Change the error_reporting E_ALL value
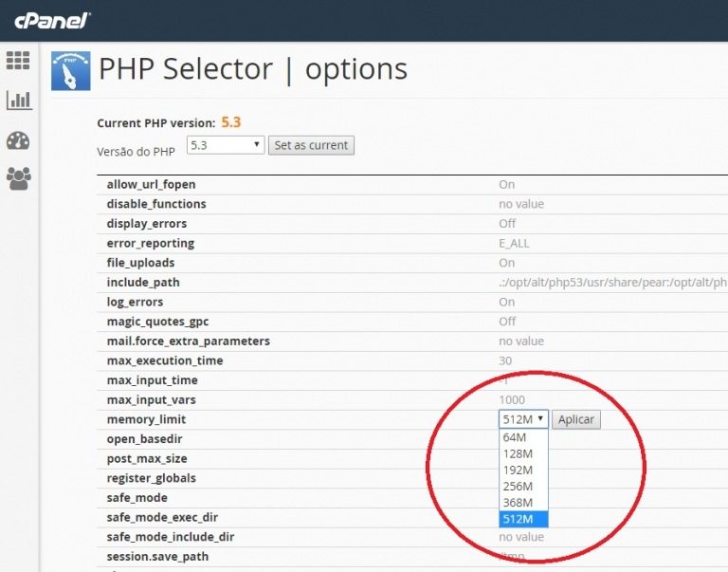Image resolution: width=728 pixels, height=572 pixels. pos(514,243)
